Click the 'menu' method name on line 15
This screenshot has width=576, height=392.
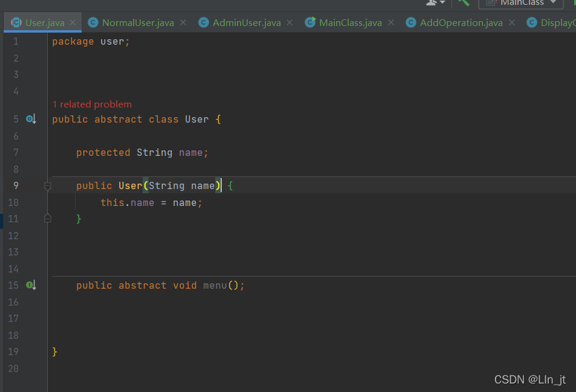pos(215,286)
